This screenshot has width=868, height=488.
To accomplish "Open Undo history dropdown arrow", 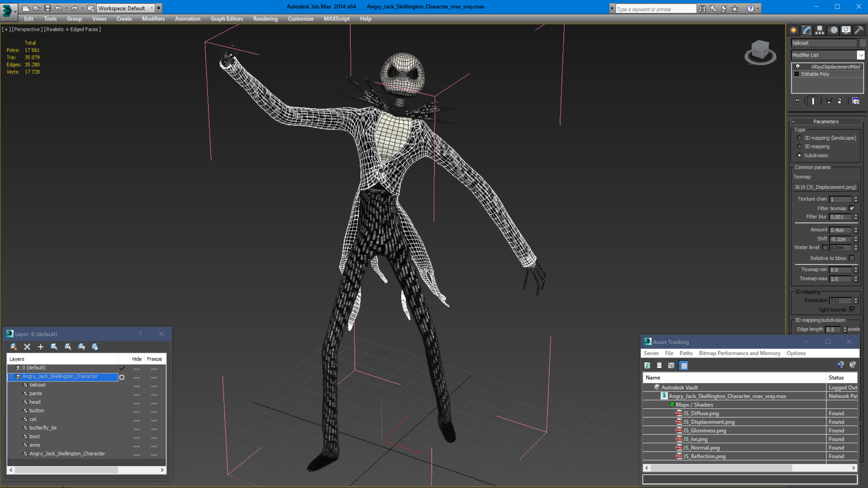I will [x=66, y=8].
